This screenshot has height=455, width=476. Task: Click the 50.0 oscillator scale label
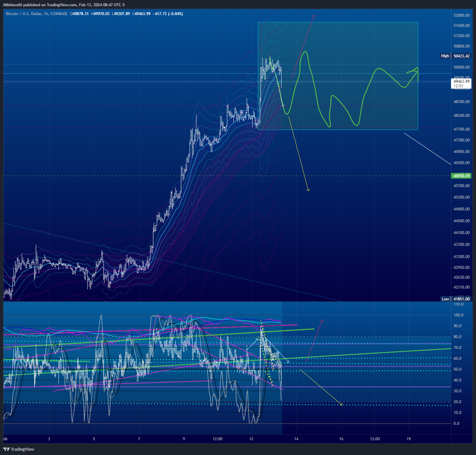(x=458, y=369)
